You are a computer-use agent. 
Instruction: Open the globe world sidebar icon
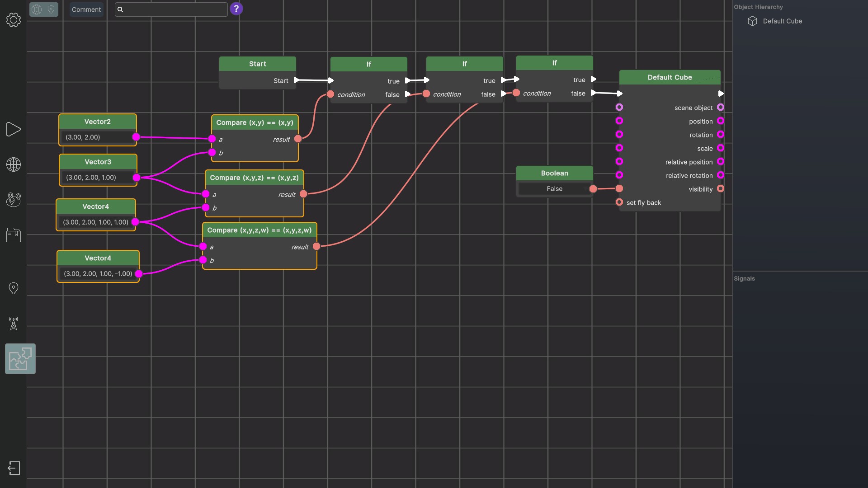click(x=14, y=164)
